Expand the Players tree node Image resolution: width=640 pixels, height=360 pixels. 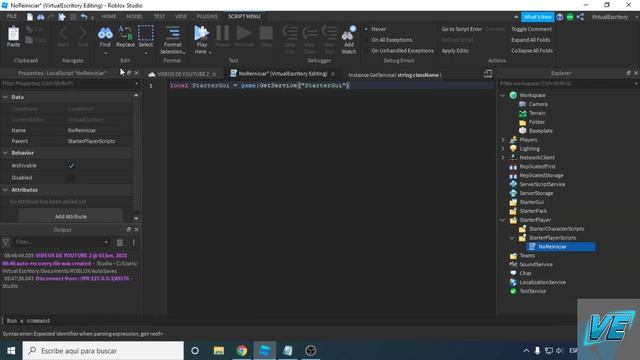coord(503,140)
